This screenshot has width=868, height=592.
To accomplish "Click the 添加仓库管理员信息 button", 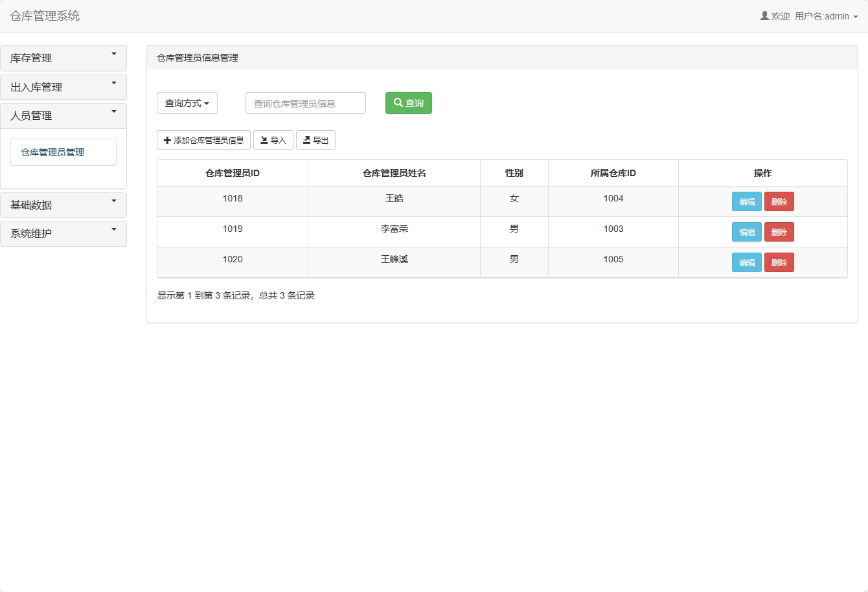I will [x=203, y=139].
